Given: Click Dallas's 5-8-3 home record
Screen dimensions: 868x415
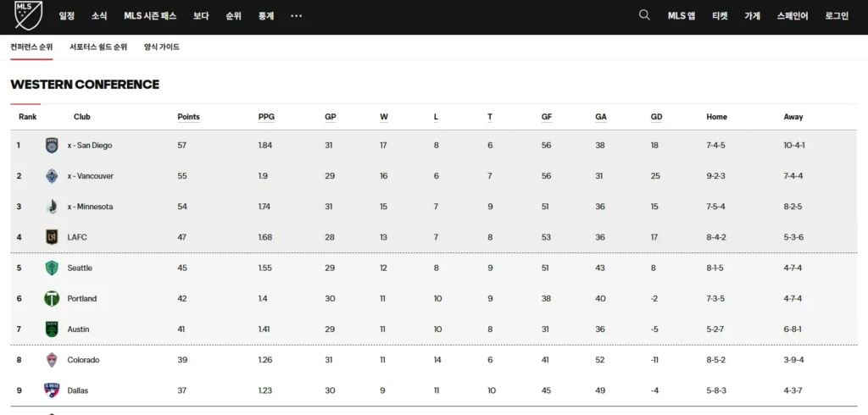Looking at the screenshot, I should click(x=716, y=390).
